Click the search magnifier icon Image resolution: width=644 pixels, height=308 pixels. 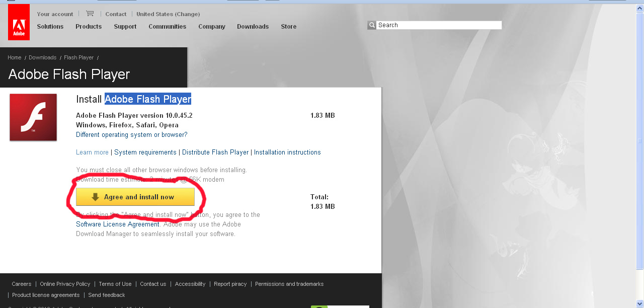point(372,25)
